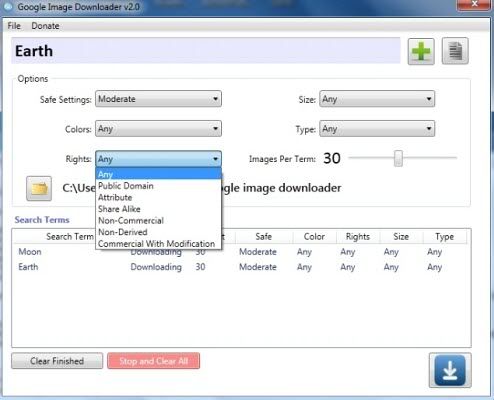Screen dimensions: 494x400
Task: Collapse the Rights combo box
Action: pyautogui.click(x=158, y=159)
